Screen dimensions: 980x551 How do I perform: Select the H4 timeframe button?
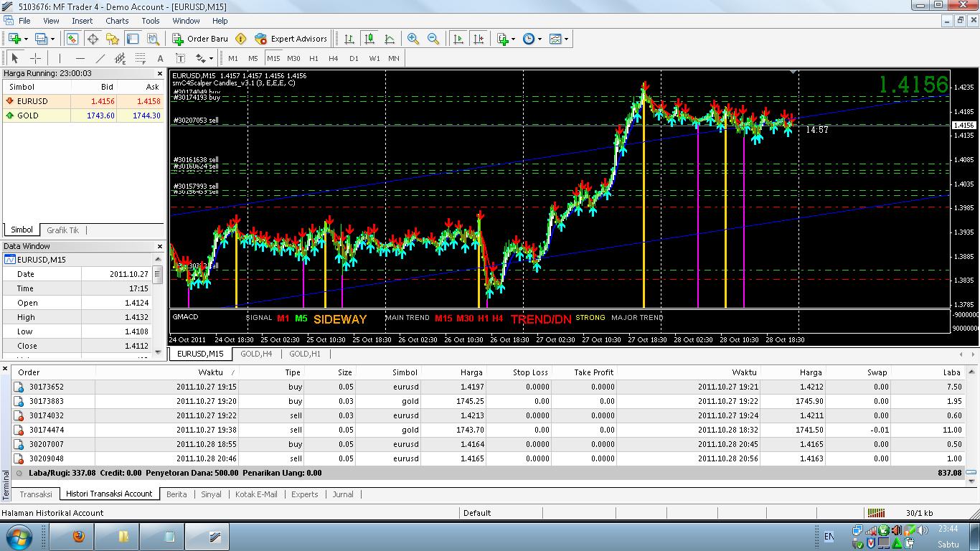[x=334, y=58]
